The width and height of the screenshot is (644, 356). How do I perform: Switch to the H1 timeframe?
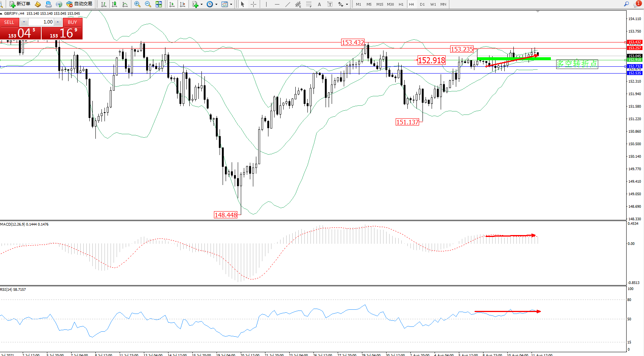pos(401,4)
